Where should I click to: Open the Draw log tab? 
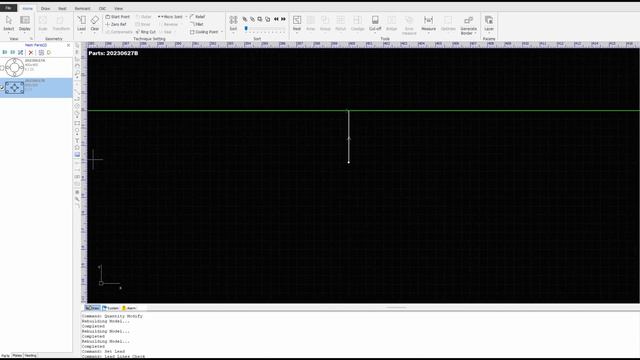click(x=92, y=308)
